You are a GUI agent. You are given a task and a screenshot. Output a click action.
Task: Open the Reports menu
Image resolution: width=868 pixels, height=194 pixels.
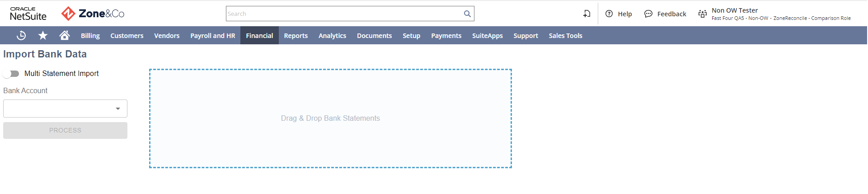pyautogui.click(x=296, y=35)
